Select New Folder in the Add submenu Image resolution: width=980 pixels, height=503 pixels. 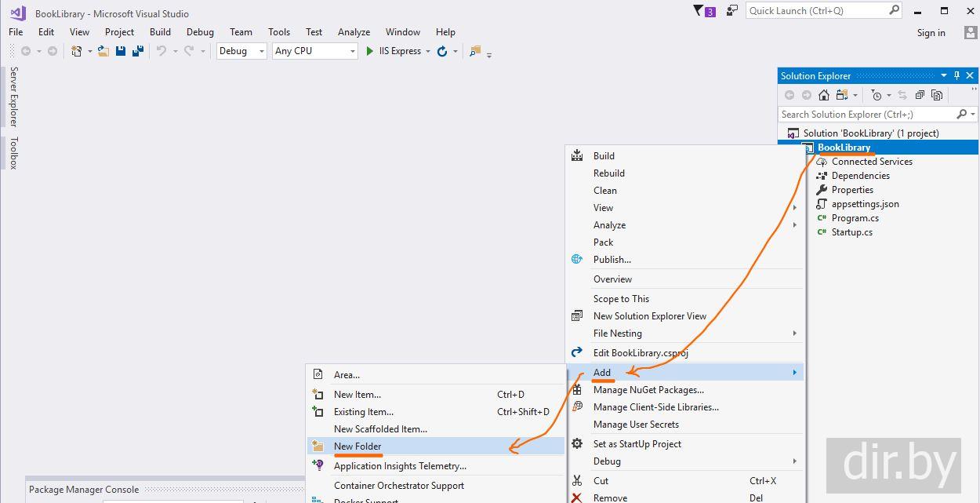pyautogui.click(x=358, y=447)
